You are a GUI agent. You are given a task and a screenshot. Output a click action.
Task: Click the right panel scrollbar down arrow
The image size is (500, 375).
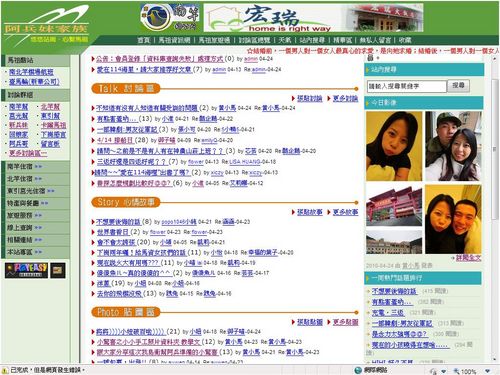tap(495, 359)
